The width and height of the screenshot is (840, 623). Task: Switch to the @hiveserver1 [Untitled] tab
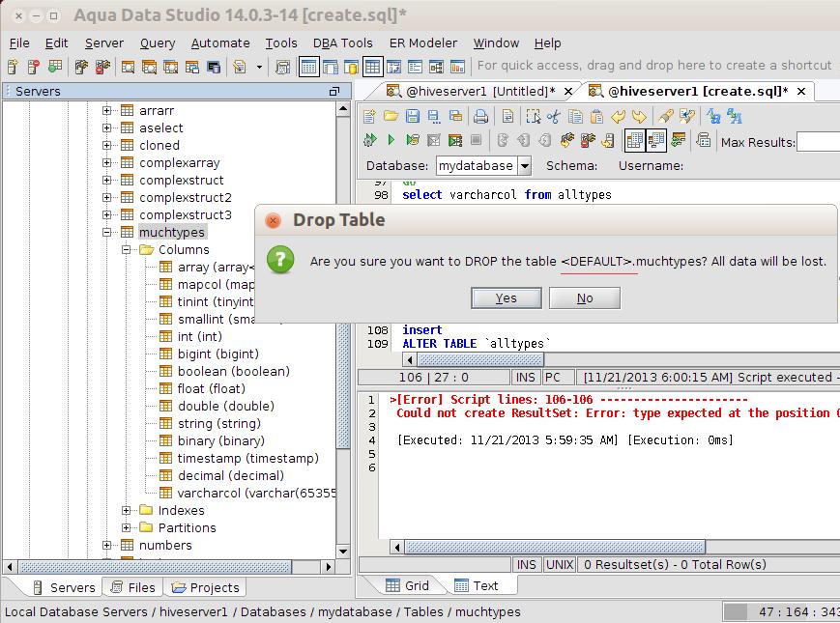(480, 92)
